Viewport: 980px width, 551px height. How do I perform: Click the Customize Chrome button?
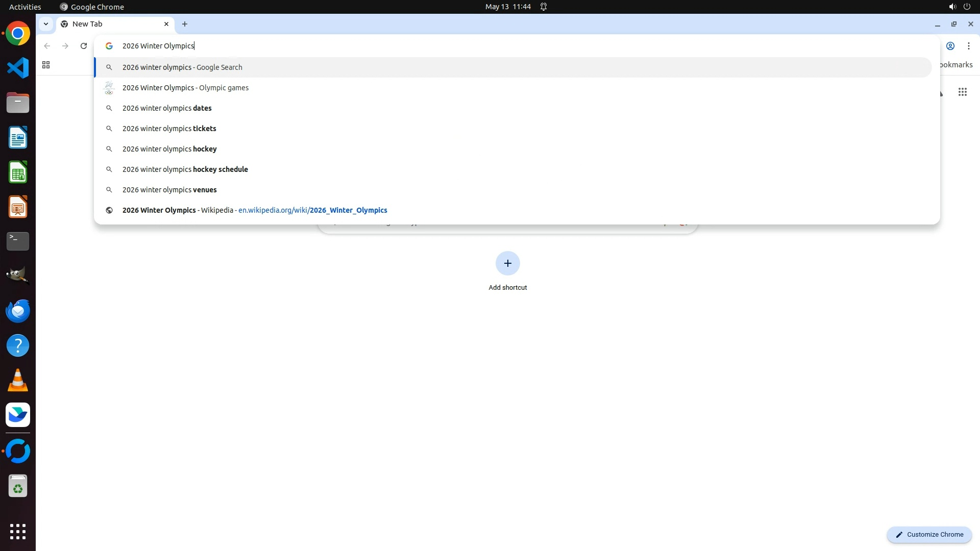tap(929, 534)
